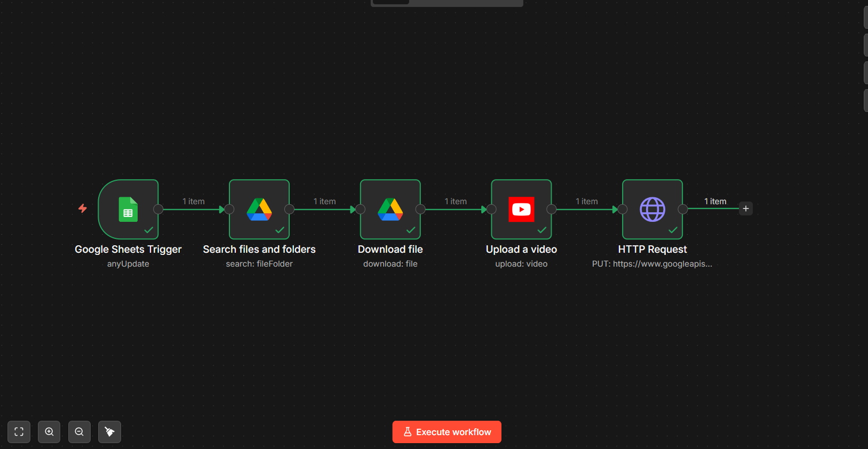Click '1 item' label after Download file
This screenshot has height=449, width=868.
point(456,202)
